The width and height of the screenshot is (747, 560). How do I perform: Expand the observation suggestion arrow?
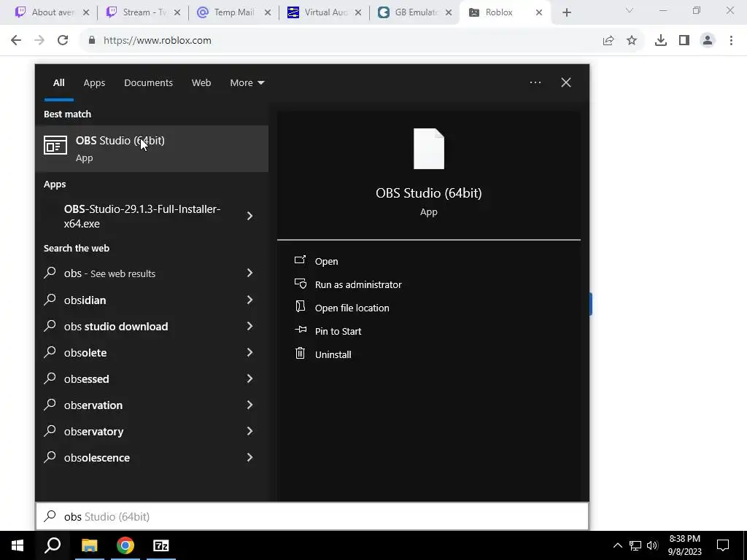click(x=249, y=405)
